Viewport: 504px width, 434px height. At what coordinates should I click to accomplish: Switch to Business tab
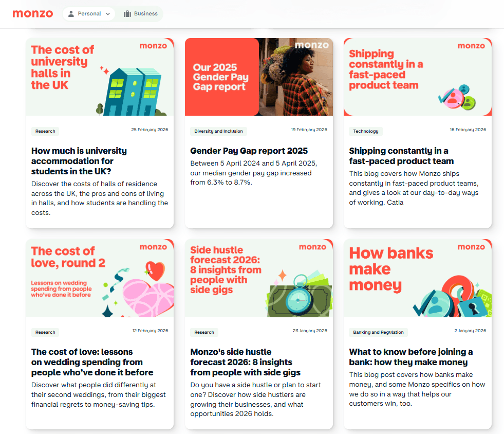click(x=141, y=14)
